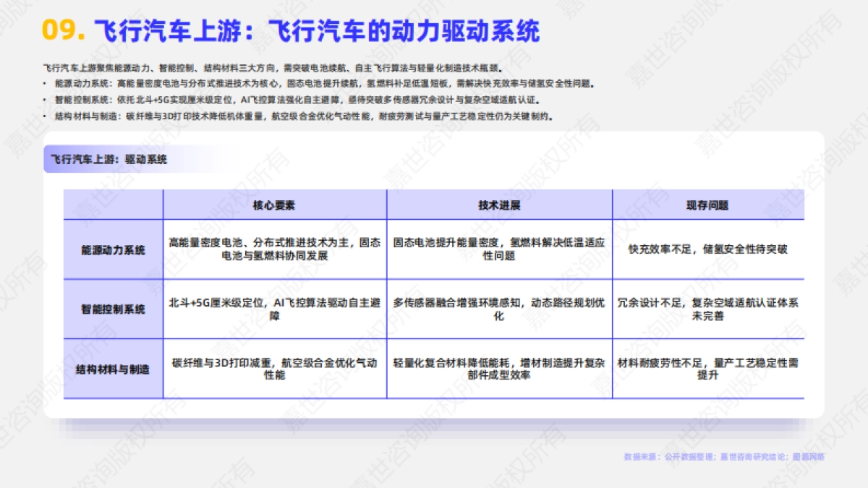The image size is (868, 488).
Task: Click the "现存问题" column header
Action: (x=704, y=205)
